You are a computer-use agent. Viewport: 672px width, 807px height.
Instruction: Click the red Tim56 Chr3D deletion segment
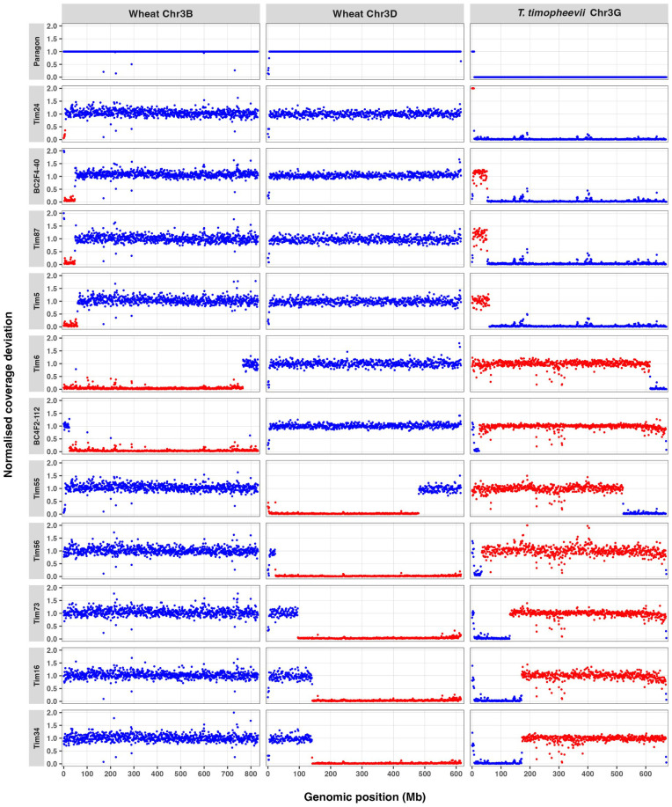click(x=368, y=576)
